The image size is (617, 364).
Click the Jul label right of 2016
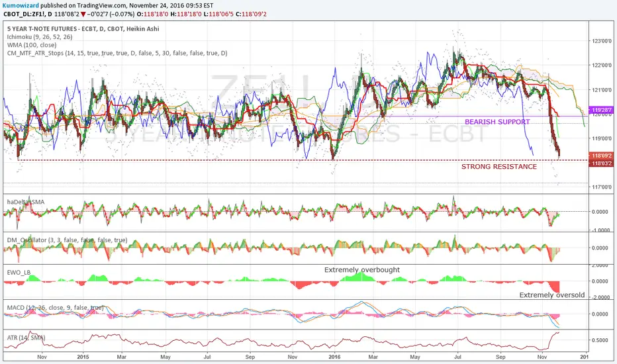[x=457, y=357]
